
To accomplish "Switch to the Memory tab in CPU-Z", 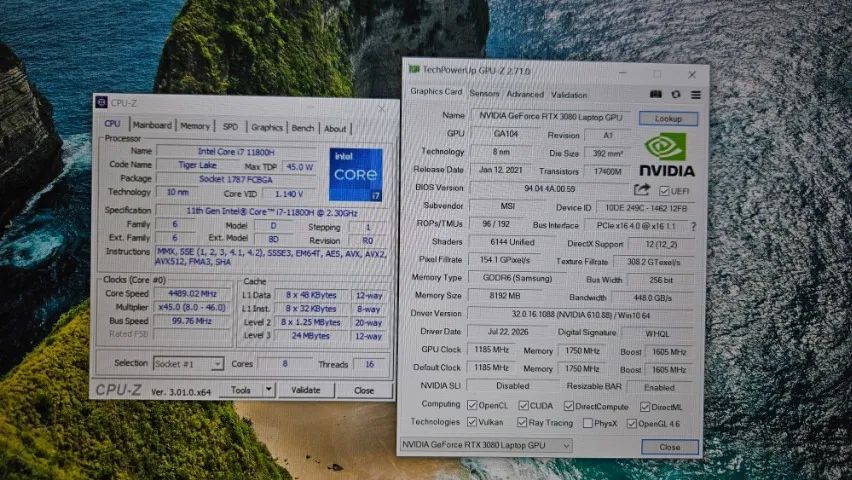I will pyautogui.click(x=195, y=126).
